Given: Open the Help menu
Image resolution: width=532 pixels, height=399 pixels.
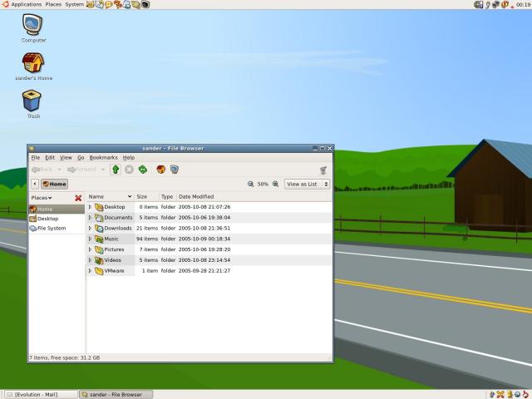Looking at the screenshot, I should [x=129, y=158].
